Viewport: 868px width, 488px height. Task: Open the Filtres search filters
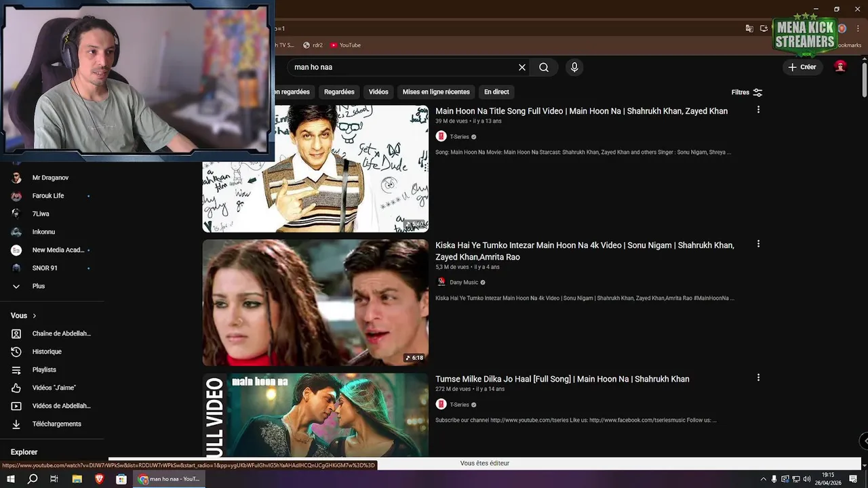[x=747, y=92]
